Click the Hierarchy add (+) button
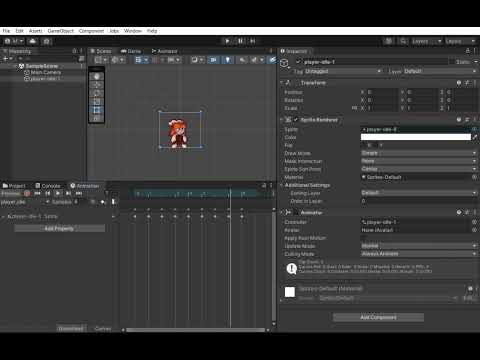 coord(7,59)
